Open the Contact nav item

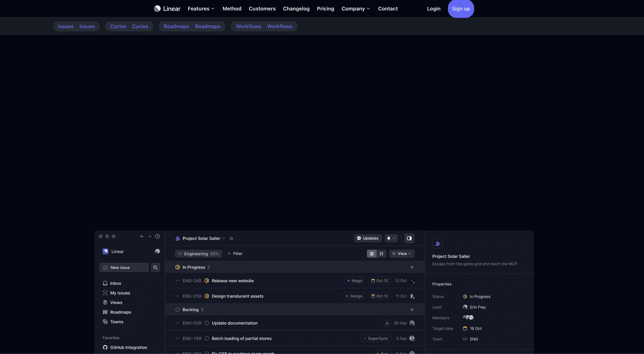pos(388,9)
